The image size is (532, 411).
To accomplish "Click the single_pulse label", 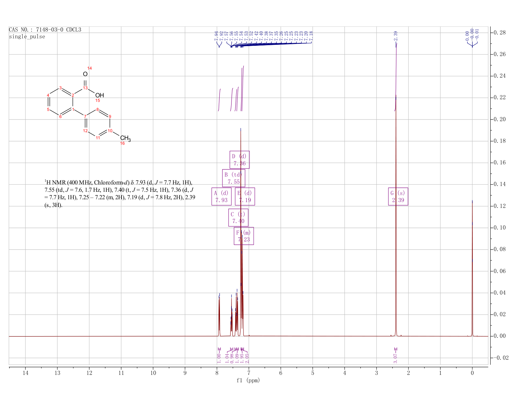I will pos(27,37).
